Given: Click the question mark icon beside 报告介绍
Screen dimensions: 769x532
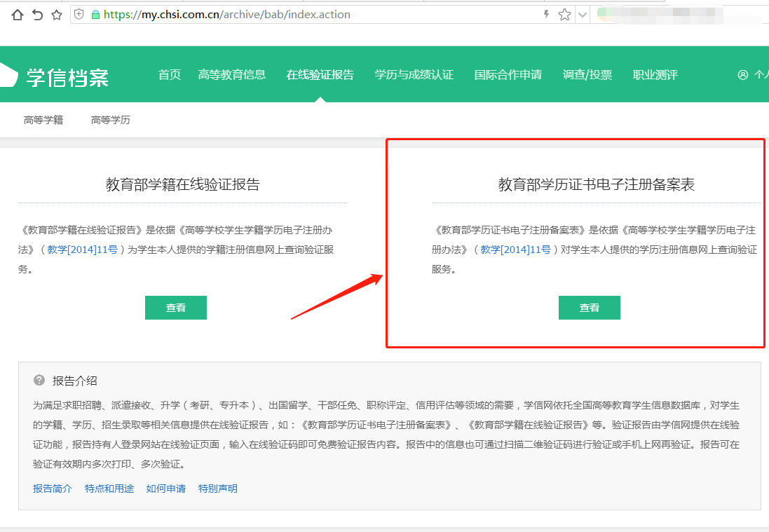Looking at the screenshot, I should coord(39,381).
